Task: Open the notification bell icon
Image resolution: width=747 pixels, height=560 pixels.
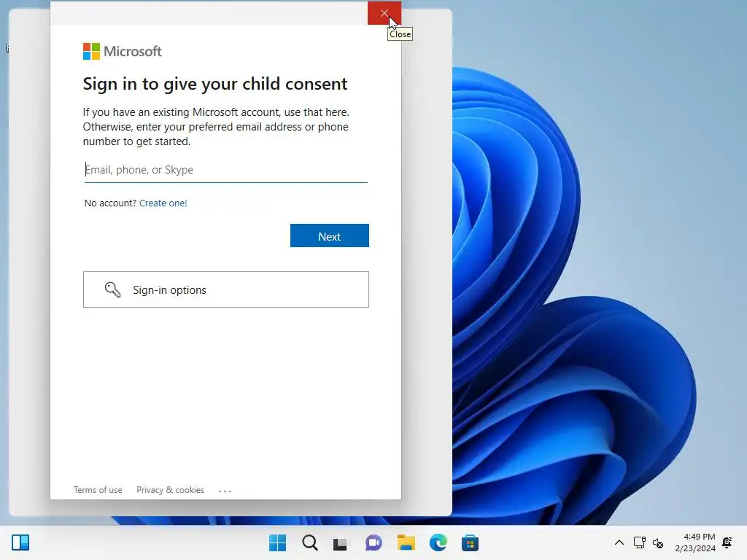Action: coord(727,542)
